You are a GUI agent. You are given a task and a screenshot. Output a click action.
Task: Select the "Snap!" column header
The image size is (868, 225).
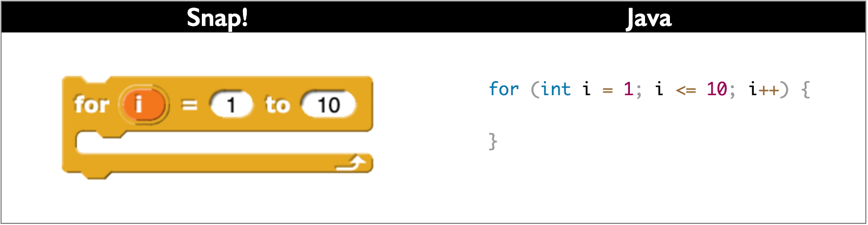pyautogui.click(x=217, y=18)
